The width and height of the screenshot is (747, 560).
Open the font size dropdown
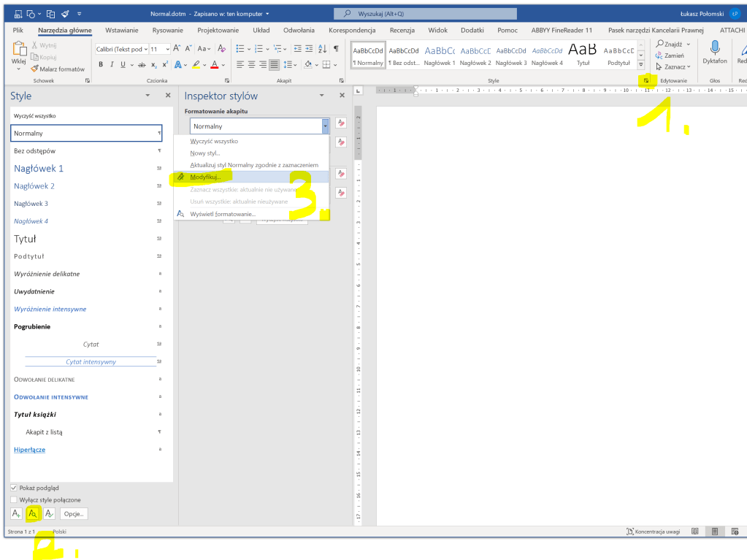pos(166,49)
